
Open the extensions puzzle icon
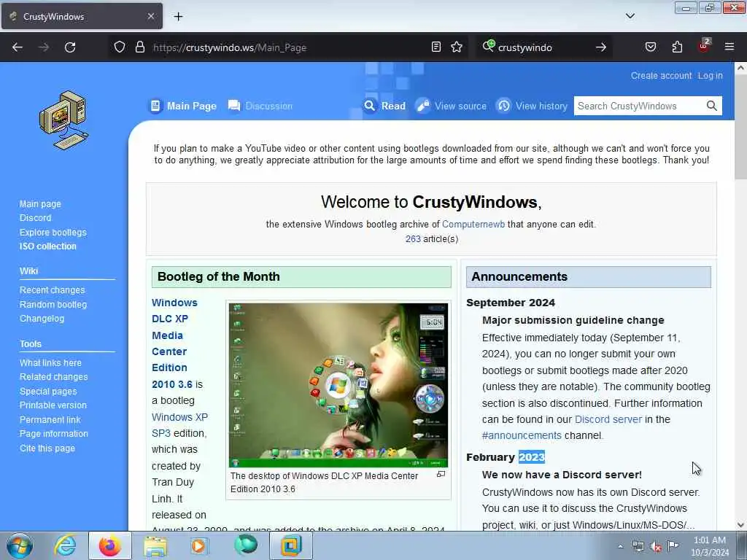coord(677,47)
